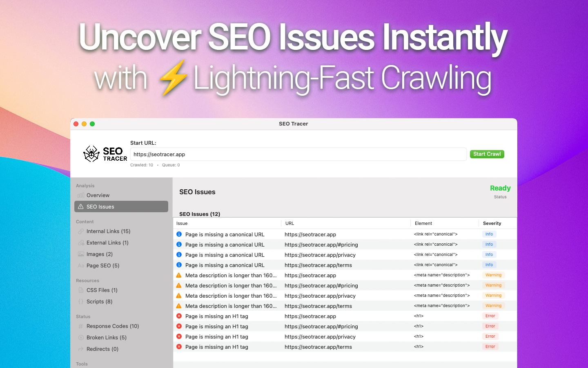Viewport: 588px width, 368px height.
Task: Click the Response Codes hash icon
Action: click(x=81, y=326)
